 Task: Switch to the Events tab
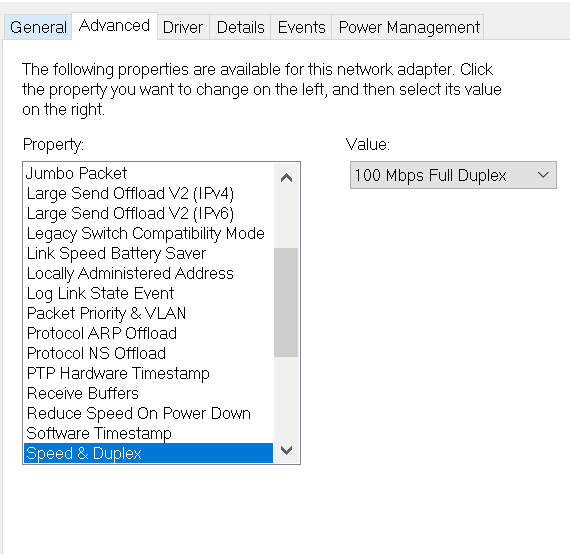click(301, 27)
